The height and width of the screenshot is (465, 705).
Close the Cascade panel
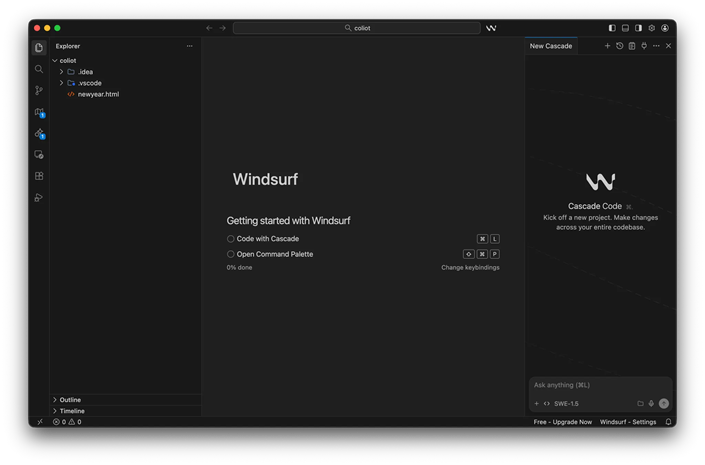click(669, 46)
